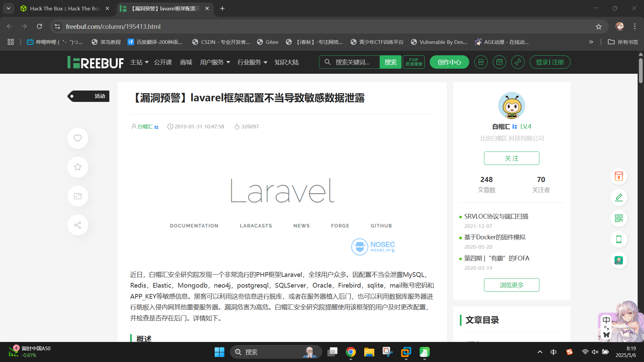The width and height of the screenshot is (644, 362).
Task: Open the 所有书签 folder
Action: pos(623,42)
